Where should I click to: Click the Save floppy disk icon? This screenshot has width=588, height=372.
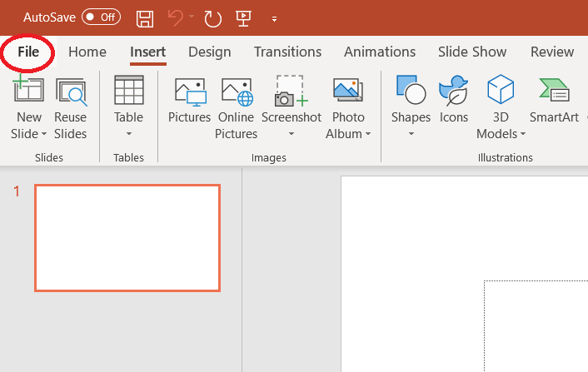[145, 18]
